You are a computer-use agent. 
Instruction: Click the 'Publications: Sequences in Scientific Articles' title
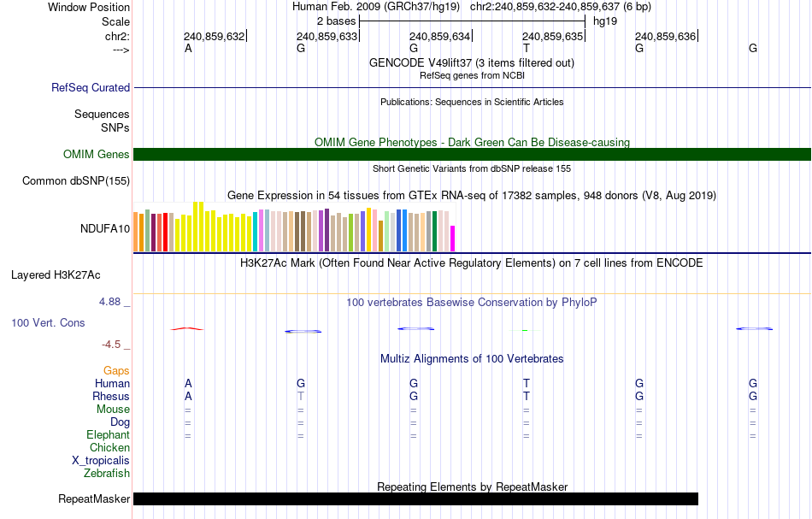(472, 102)
